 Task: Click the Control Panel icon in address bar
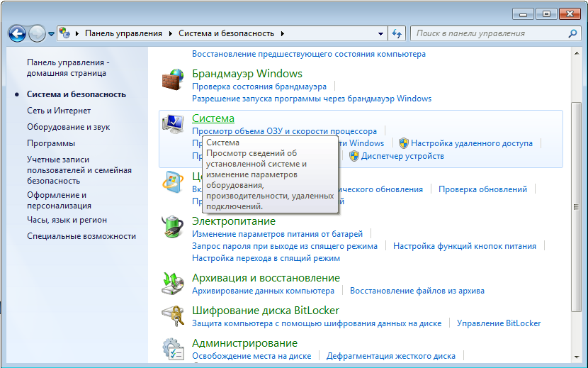[x=64, y=33]
